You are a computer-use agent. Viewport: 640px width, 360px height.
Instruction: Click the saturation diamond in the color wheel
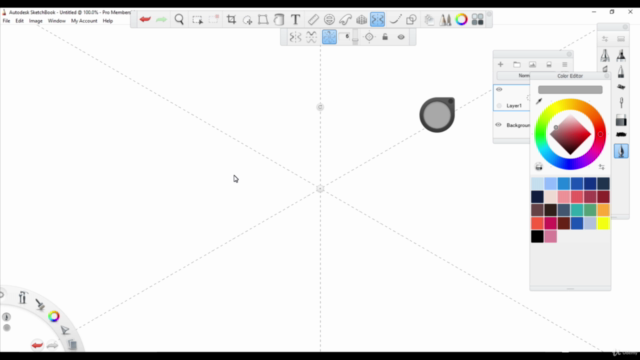[x=571, y=134]
